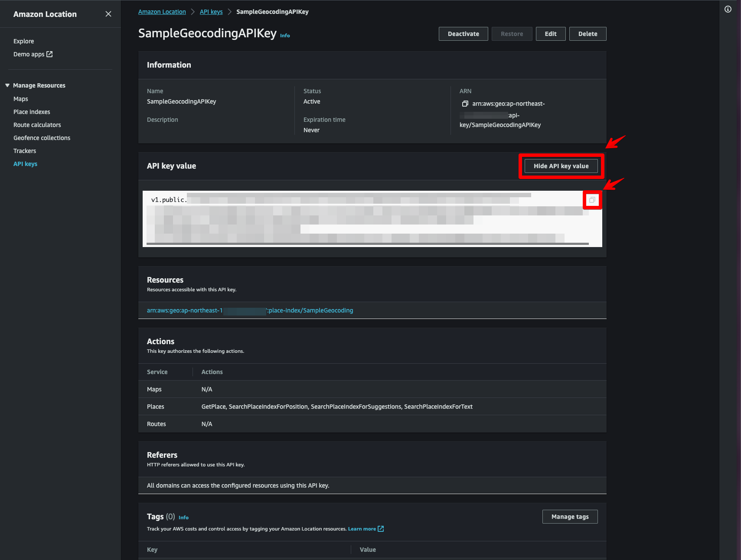
Task: Click the Places actions row text
Action: (x=337, y=407)
